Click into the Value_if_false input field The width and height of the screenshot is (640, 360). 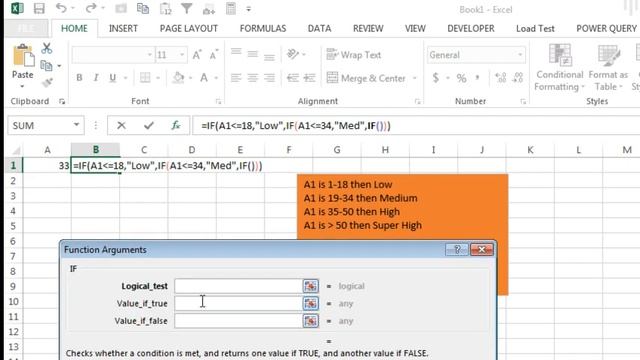[x=238, y=321]
